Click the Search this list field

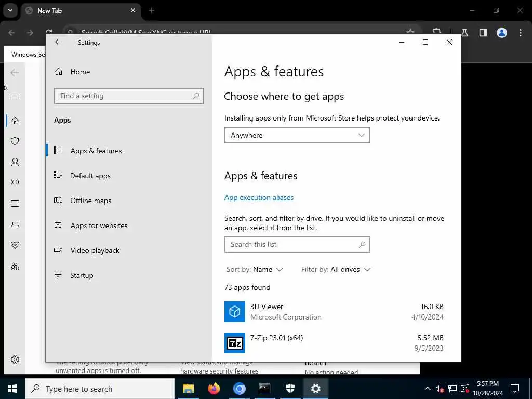point(297,245)
